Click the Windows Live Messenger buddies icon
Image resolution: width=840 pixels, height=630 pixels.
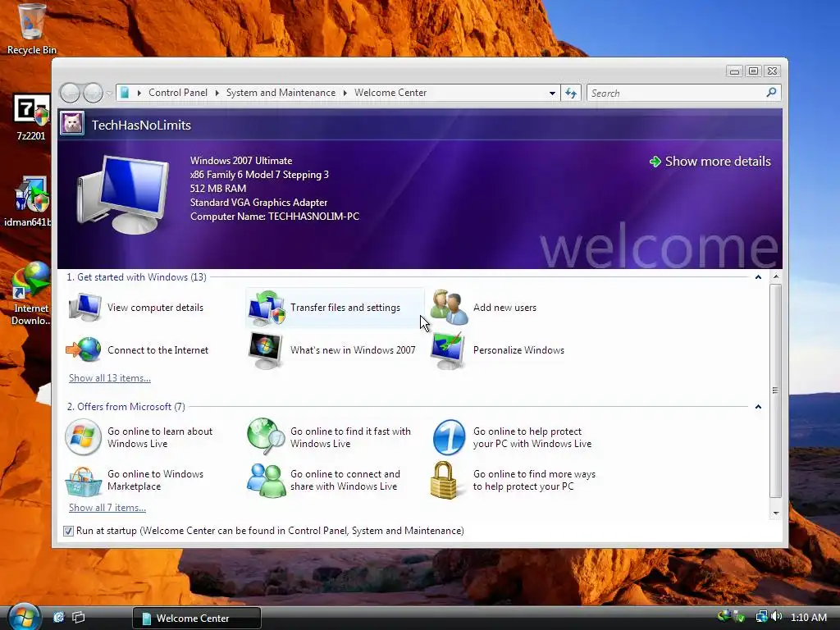click(x=266, y=481)
